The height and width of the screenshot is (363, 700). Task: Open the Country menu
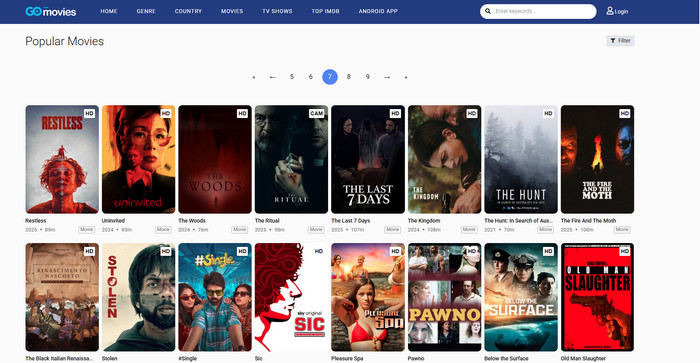(x=188, y=11)
